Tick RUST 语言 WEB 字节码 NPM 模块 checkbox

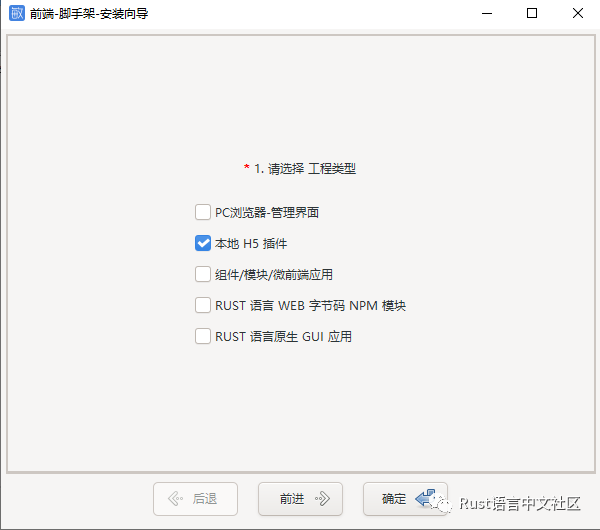point(203,305)
